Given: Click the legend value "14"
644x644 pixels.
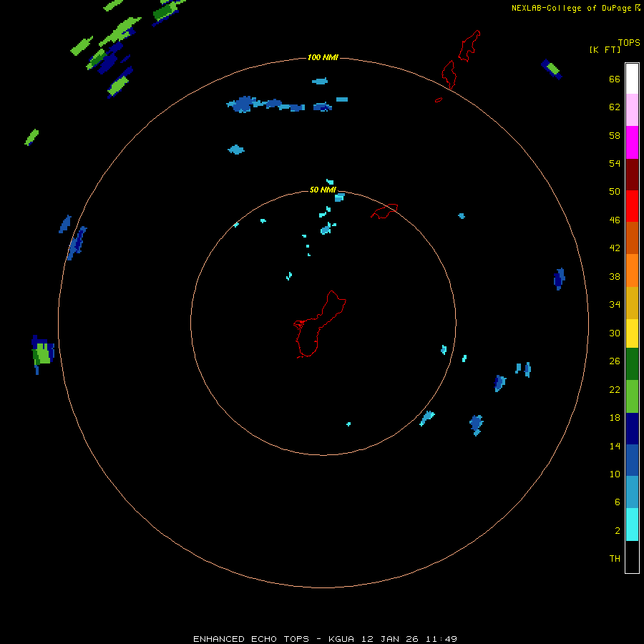Looking at the screenshot, I should pos(615,446).
